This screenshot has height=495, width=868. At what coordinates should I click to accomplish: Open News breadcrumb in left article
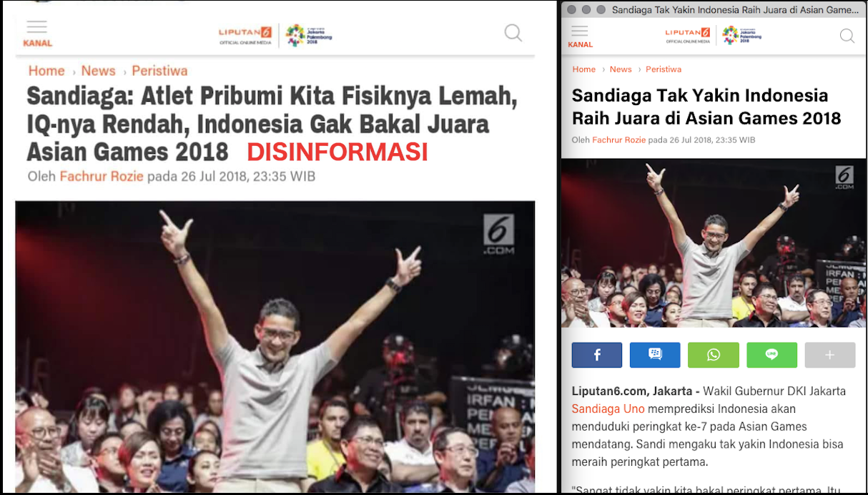click(98, 71)
